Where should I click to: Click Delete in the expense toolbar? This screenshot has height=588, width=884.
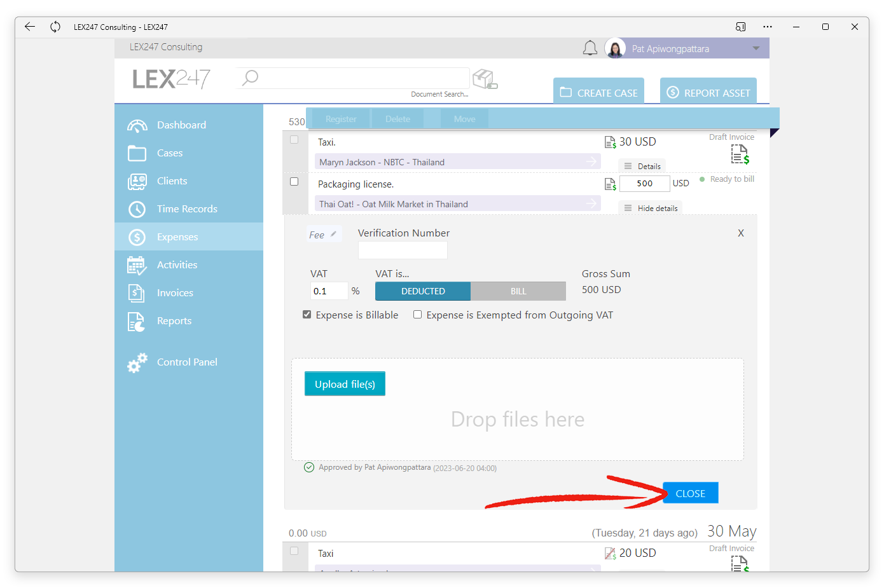coord(397,119)
